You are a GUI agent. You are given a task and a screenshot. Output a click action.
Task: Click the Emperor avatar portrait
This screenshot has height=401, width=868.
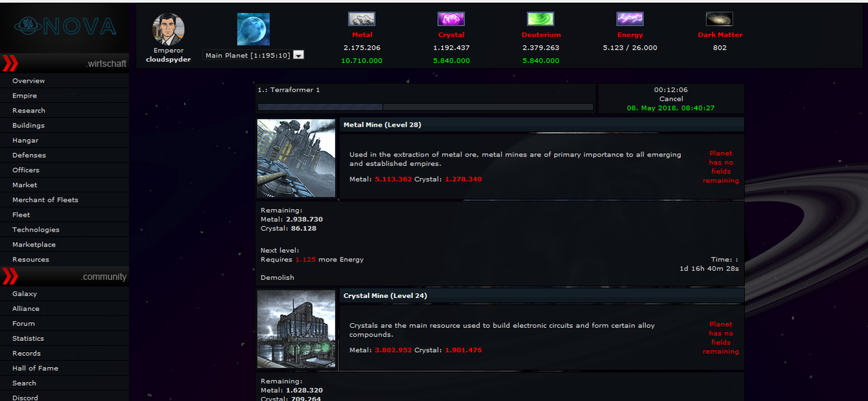point(168,29)
